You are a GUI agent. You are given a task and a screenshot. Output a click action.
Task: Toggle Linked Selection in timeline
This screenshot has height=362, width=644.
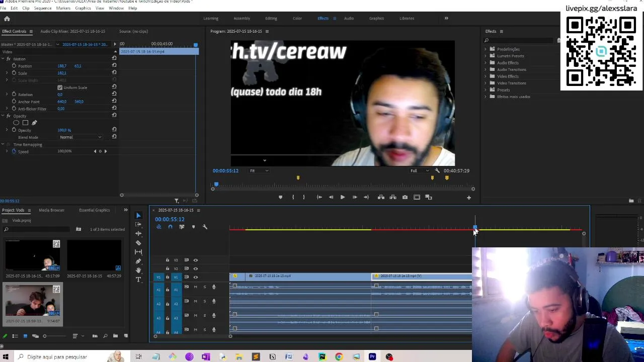click(x=182, y=227)
